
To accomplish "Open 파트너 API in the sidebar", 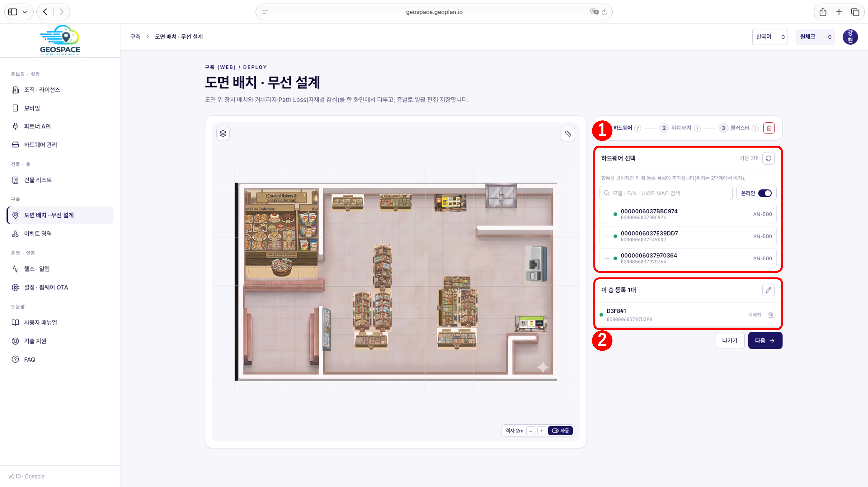I will pyautogui.click(x=60, y=126).
